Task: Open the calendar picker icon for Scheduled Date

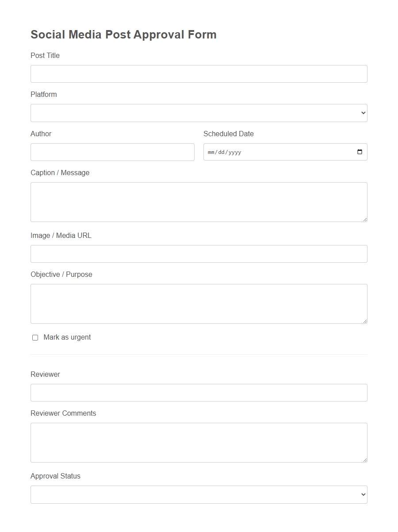Action: tap(360, 152)
